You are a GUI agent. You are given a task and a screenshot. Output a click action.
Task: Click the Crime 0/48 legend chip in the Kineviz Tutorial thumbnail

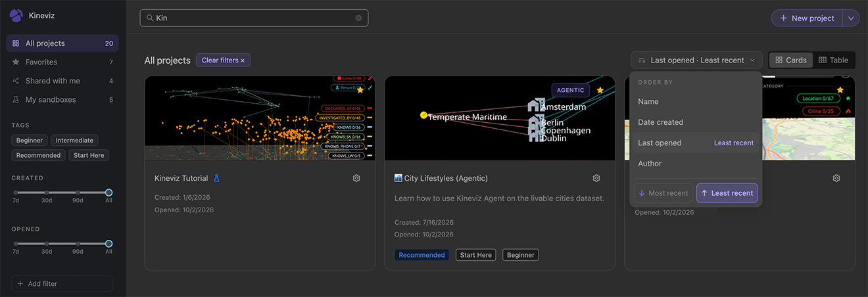(348, 78)
